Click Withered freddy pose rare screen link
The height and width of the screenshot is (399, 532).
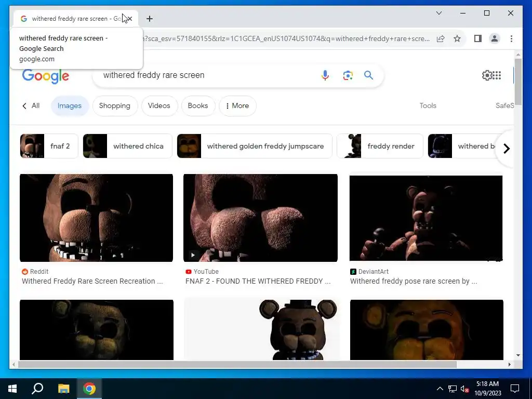click(414, 281)
